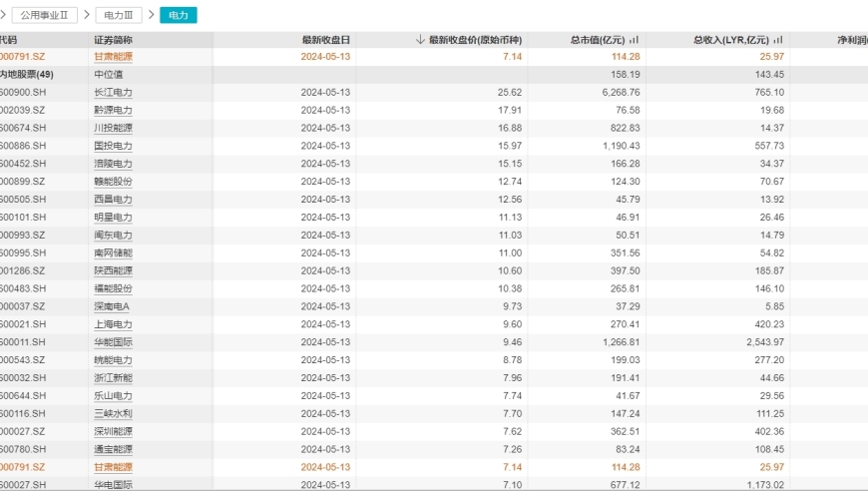This screenshot has height=491, width=868.
Task: Select the 25.62 closing price cell
Action: point(510,93)
